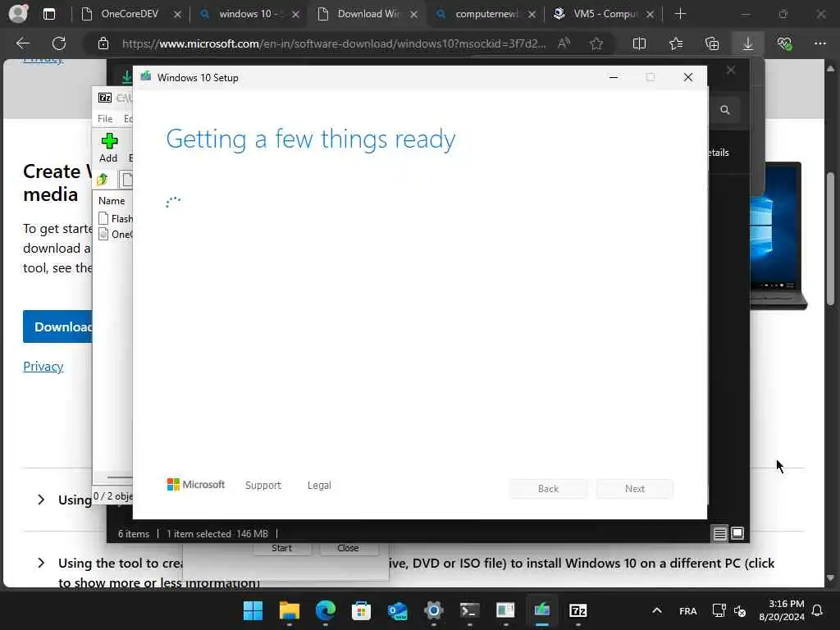Click the Windows laptop image
This screenshot has height=630, width=840.
778,235
